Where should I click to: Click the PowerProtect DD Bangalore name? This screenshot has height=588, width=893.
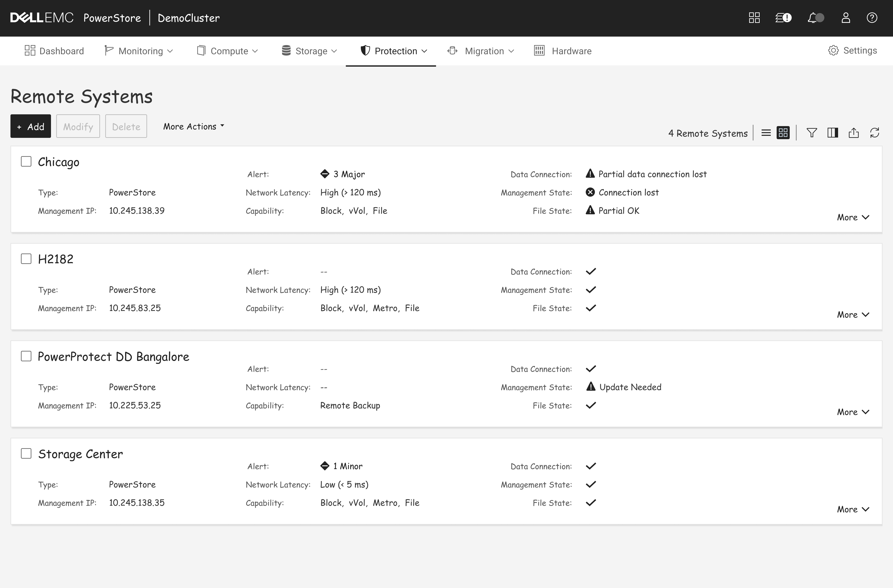point(113,357)
